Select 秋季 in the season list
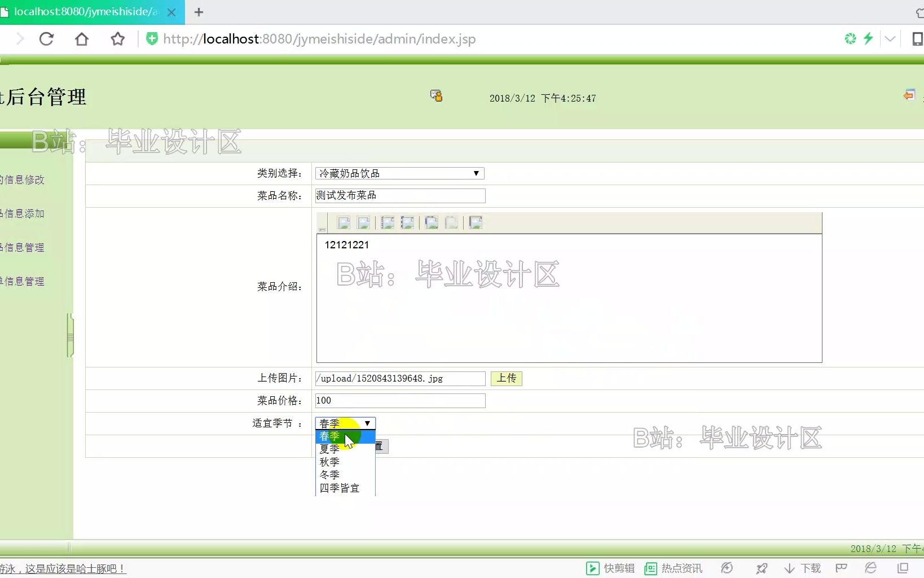This screenshot has width=924, height=578. coord(345,462)
